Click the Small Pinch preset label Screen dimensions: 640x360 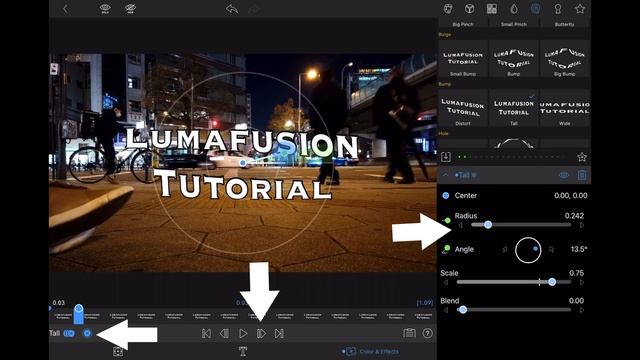513,24
